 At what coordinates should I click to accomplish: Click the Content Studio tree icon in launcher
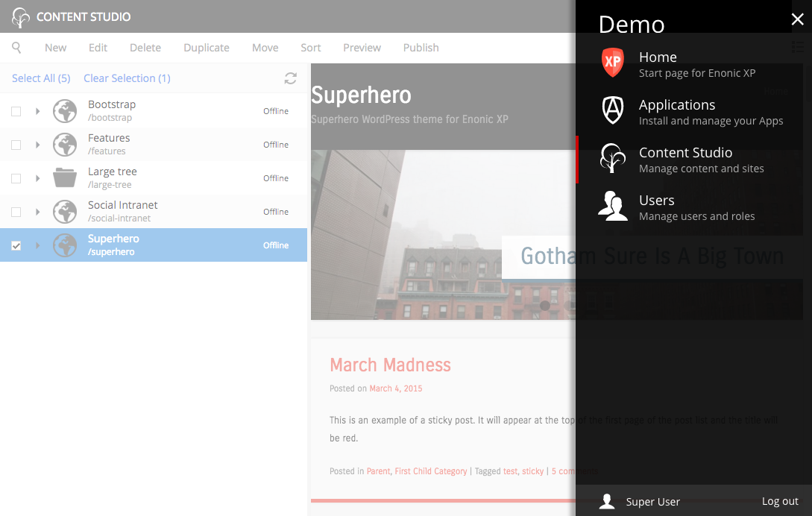click(x=613, y=158)
